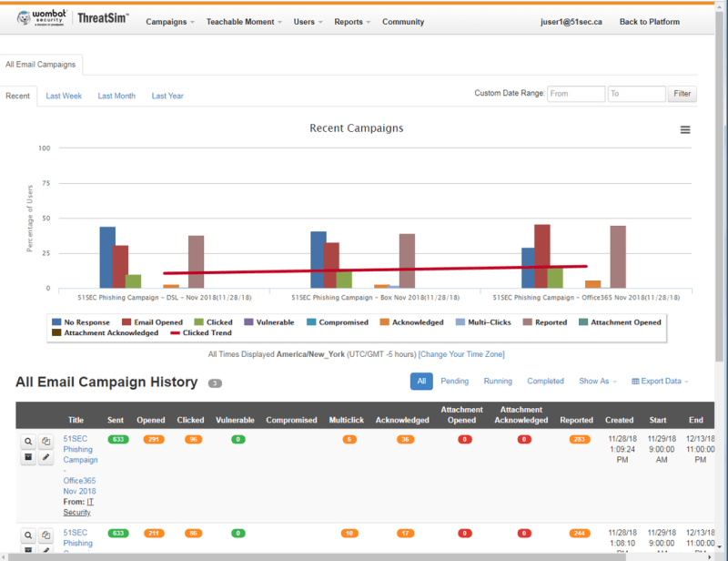The image size is (728, 561).
Task: Hide the Reported series in the legend
Action: (545, 322)
